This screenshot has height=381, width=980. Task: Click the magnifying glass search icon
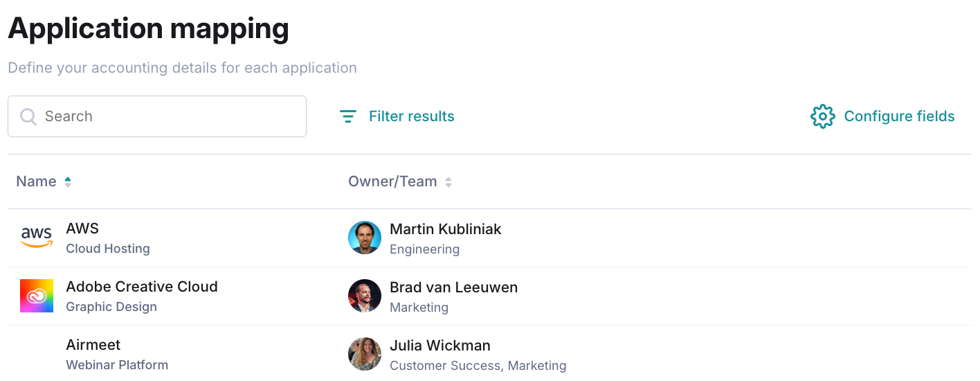click(x=28, y=116)
